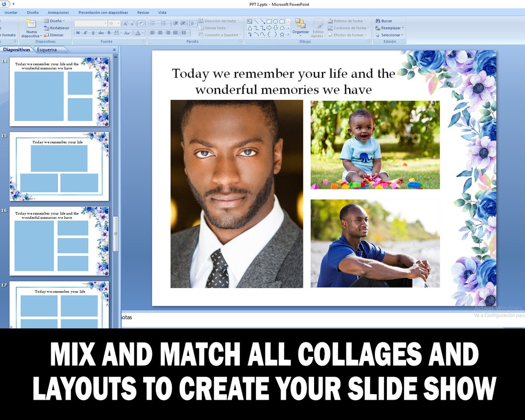Select the rectangle shape tool

tap(269, 22)
